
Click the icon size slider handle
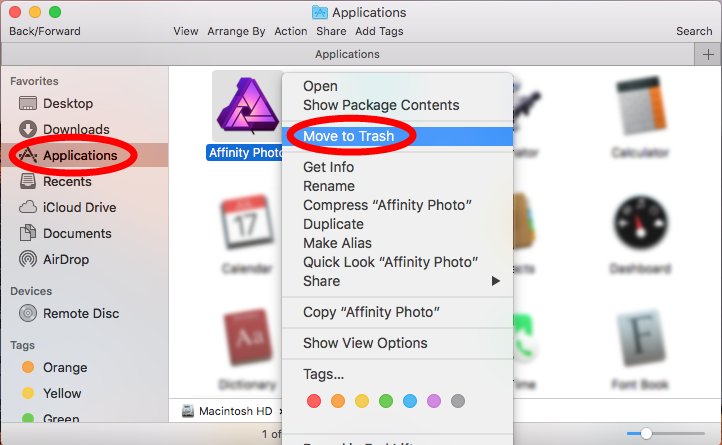[647, 434]
